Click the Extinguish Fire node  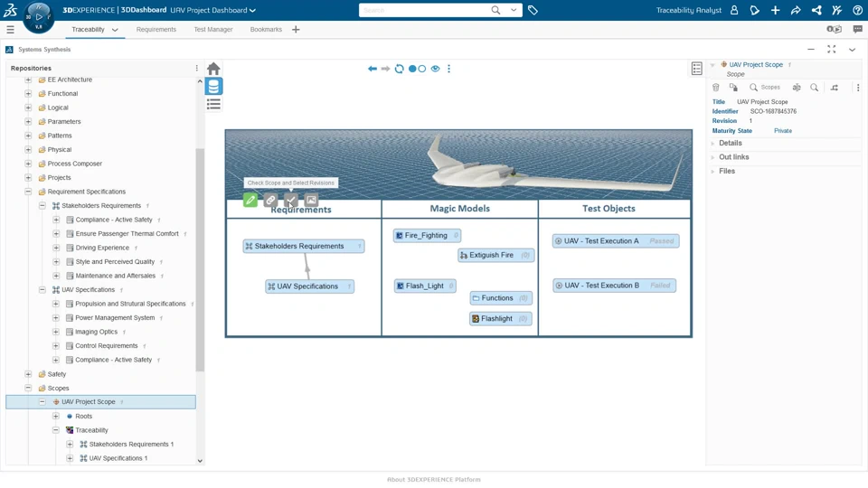point(496,255)
